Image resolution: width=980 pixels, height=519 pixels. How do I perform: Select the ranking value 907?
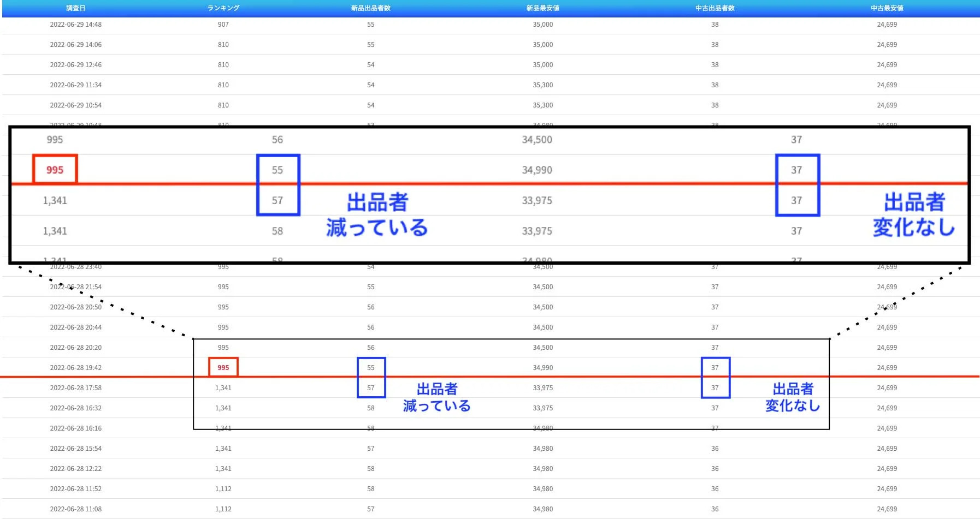[x=223, y=25]
